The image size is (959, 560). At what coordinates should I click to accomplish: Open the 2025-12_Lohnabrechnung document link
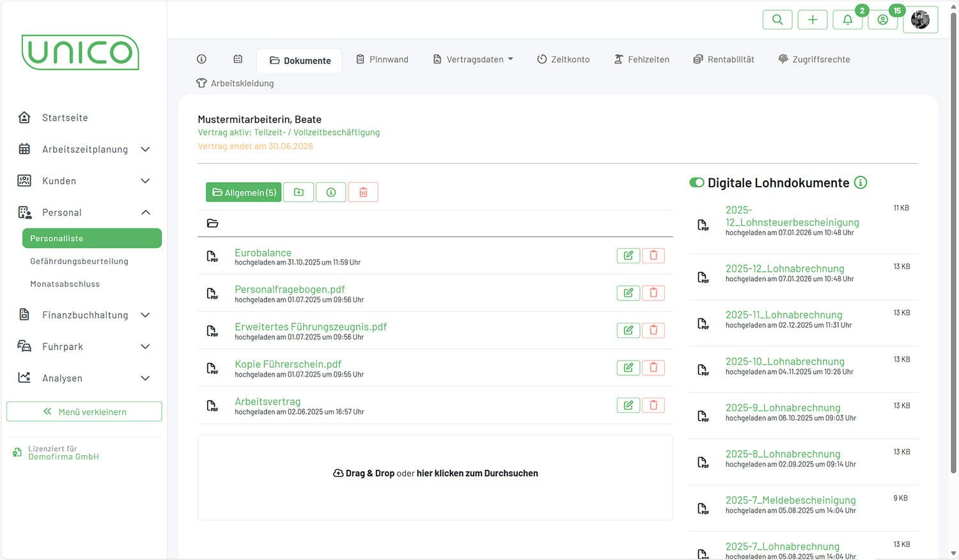click(784, 269)
